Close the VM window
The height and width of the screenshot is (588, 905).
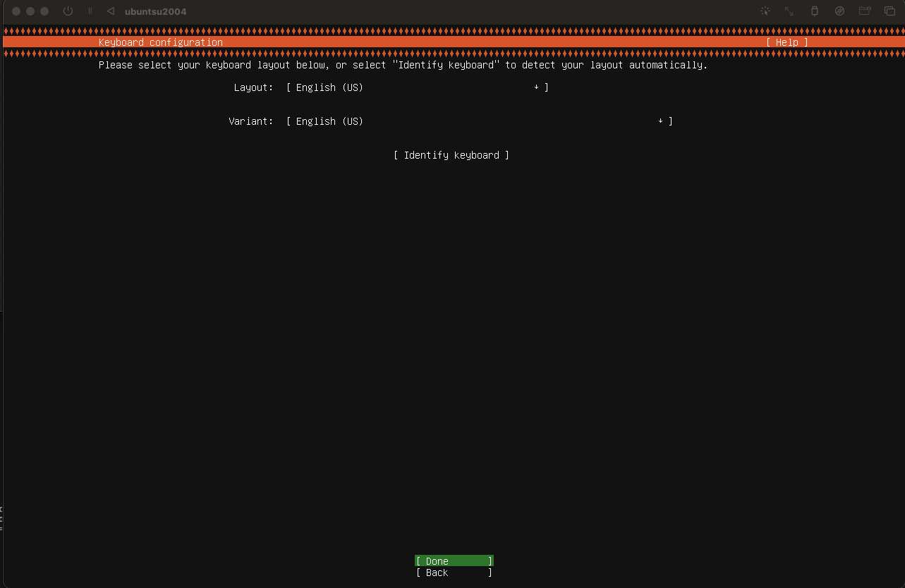click(17, 11)
